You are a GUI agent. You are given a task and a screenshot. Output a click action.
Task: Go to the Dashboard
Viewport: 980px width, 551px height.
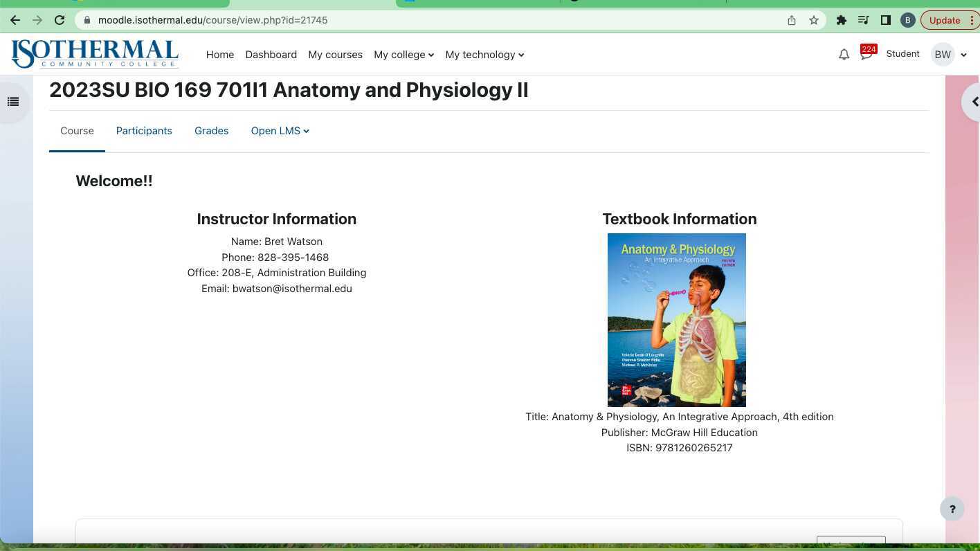(271, 55)
